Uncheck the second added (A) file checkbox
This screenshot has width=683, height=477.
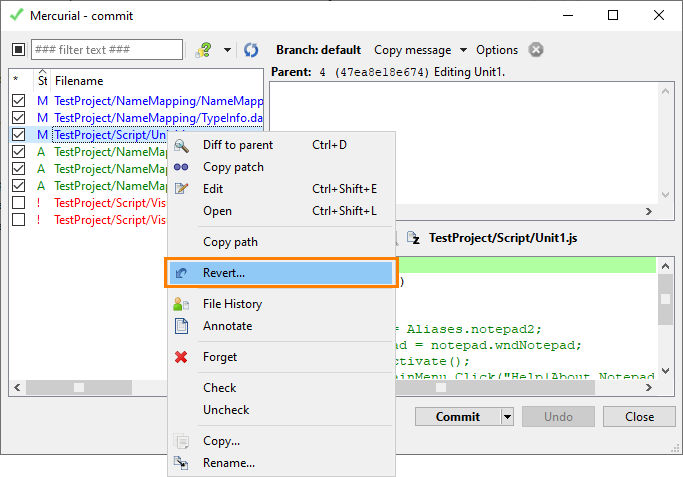(18, 169)
